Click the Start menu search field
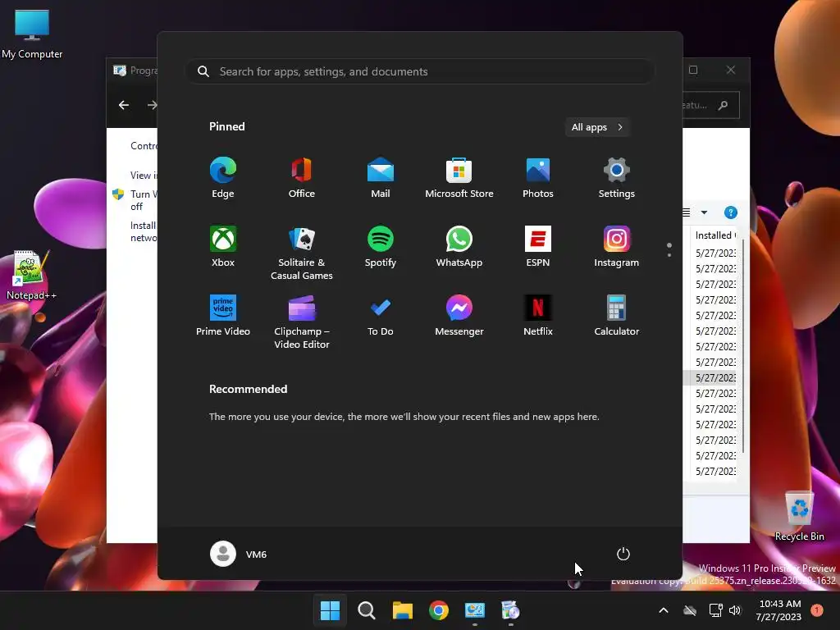The height and width of the screenshot is (630, 840). (420, 72)
